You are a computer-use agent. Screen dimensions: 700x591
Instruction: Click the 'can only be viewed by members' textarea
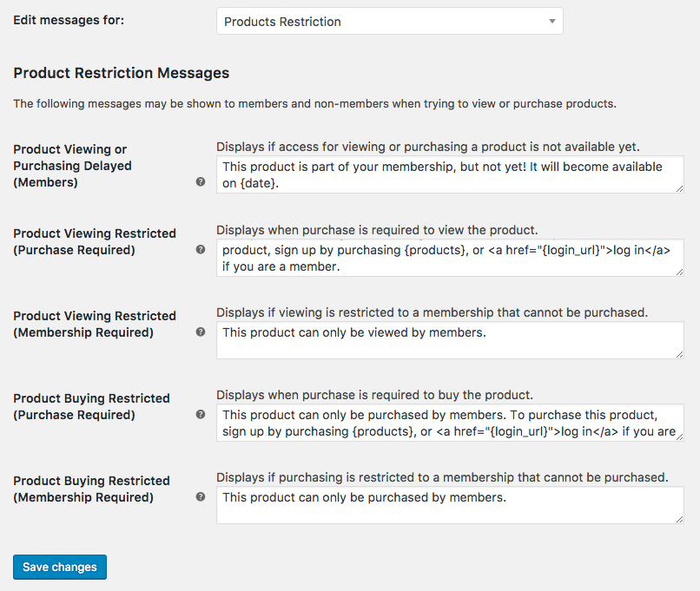450,340
